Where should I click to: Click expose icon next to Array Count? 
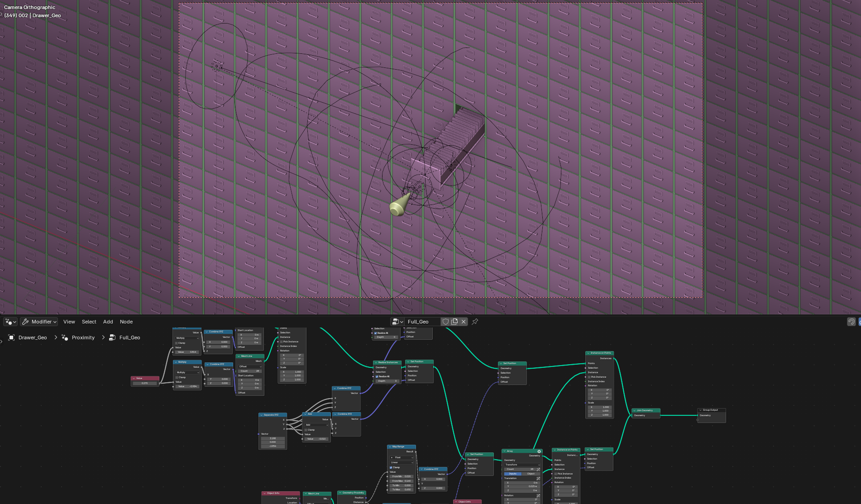click(x=538, y=469)
